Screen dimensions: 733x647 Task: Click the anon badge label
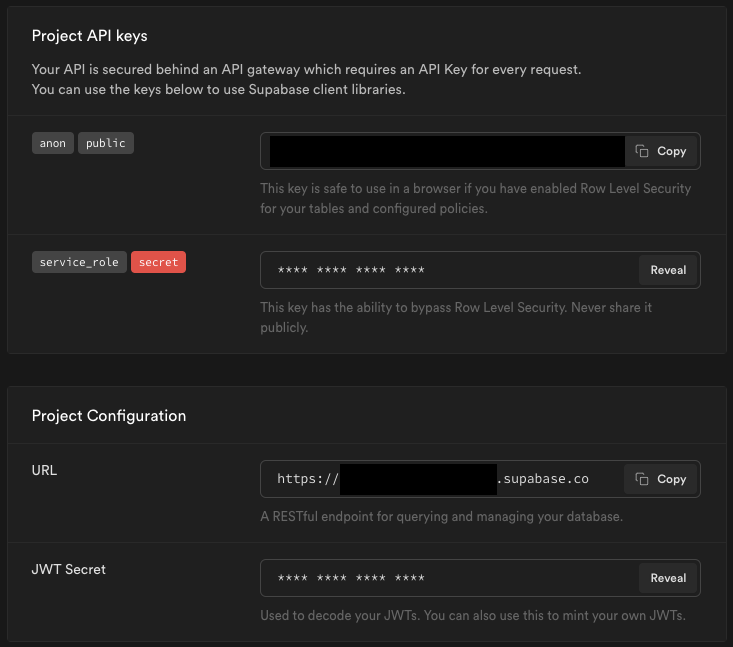coord(53,143)
